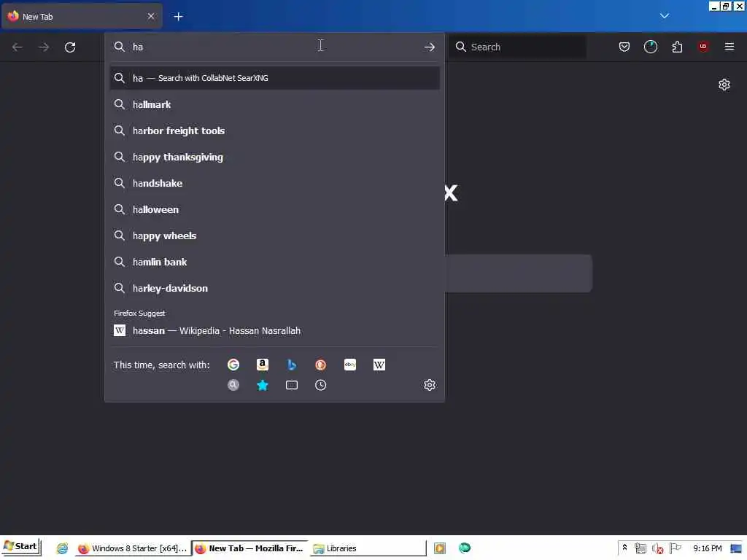747x560 pixels.
Task: Open the Windows Start menu
Action: point(21,547)
